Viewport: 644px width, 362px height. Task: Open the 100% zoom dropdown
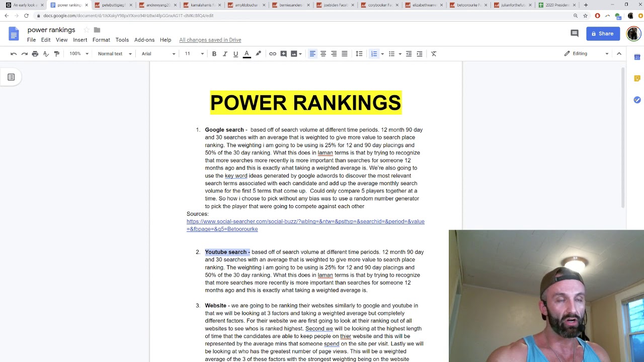[x=79, y=54]
